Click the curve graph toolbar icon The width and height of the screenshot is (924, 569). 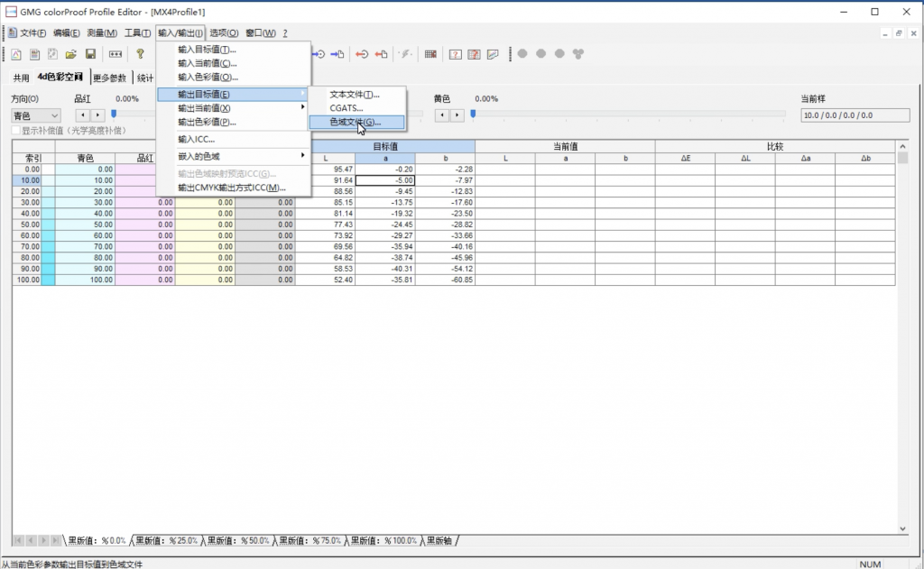(x=493, y=54)
